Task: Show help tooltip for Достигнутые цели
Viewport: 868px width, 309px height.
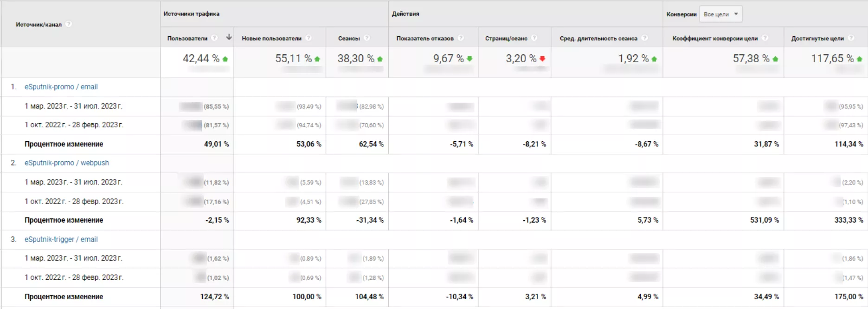Action: tap(851, 38)
